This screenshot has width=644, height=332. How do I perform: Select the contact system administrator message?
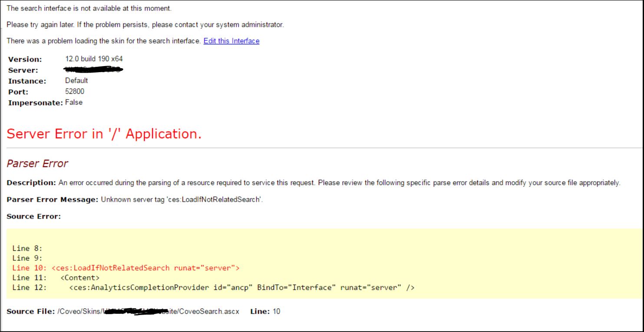143,24
